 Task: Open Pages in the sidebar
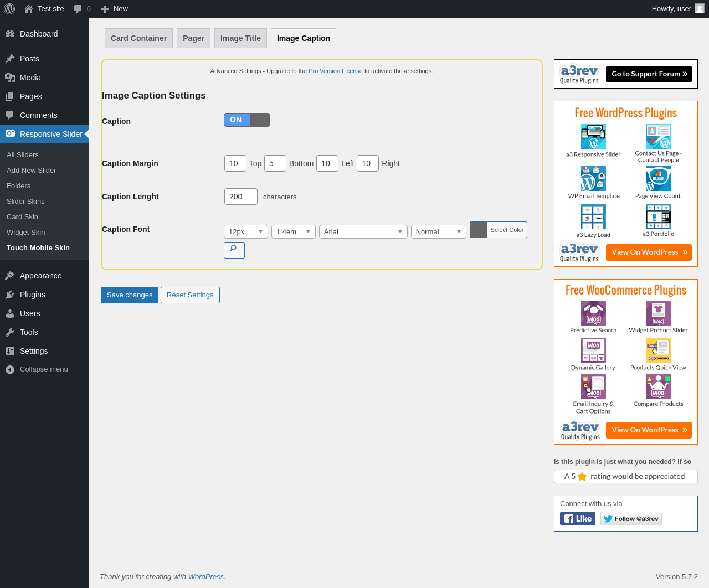44,96
